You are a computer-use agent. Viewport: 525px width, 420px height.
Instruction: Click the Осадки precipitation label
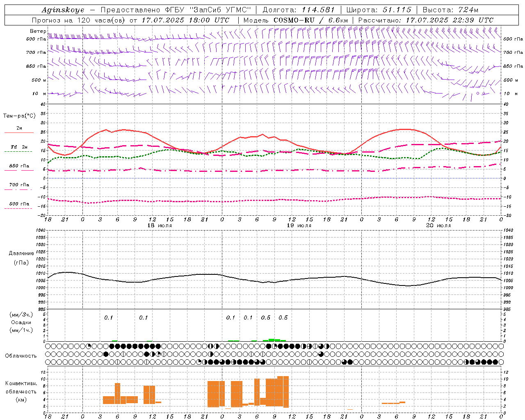click(21, 322)
